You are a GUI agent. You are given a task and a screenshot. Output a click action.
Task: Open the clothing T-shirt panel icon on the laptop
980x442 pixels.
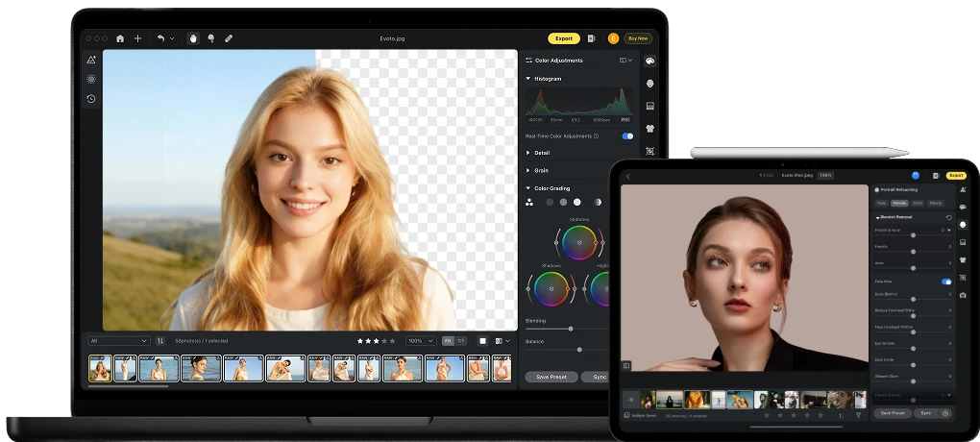(x=649, y=128)
